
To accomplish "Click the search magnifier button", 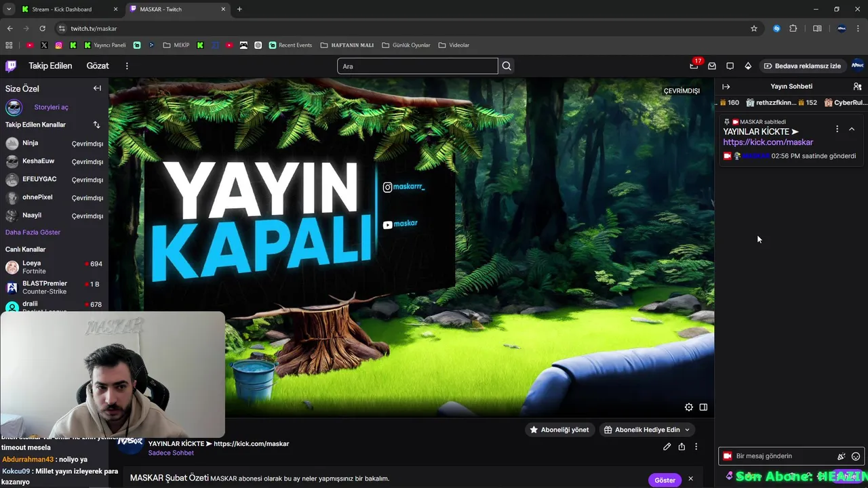I will pyautogui.click(x=507, y=66).
